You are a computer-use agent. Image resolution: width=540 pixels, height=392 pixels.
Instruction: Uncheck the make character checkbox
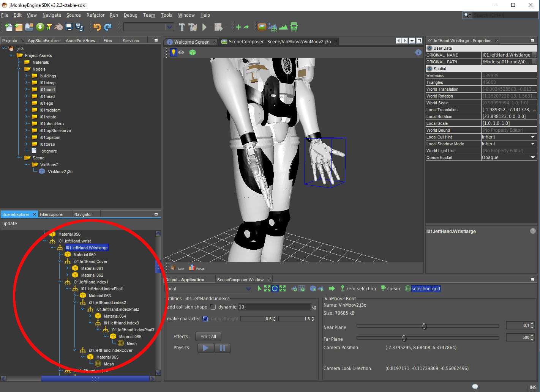(x=205, y=318)
